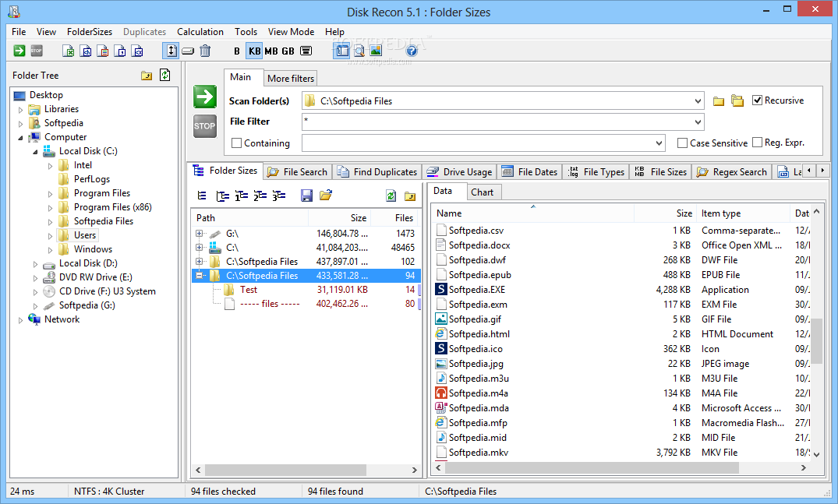
Task: Click the Path column header
Action: pyautogui.click(x=250, y=218)
